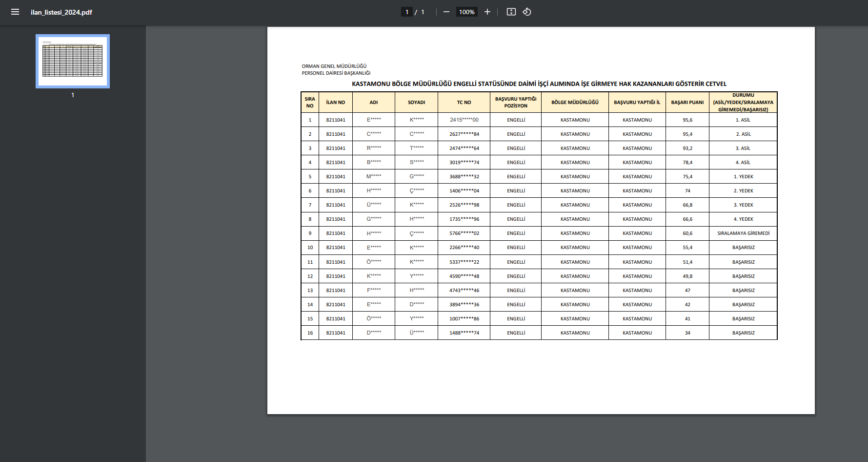The width and height of the screenshot is (868, 462).
Task: Click the status 1. YEDEK
Action: coord(743,176)
